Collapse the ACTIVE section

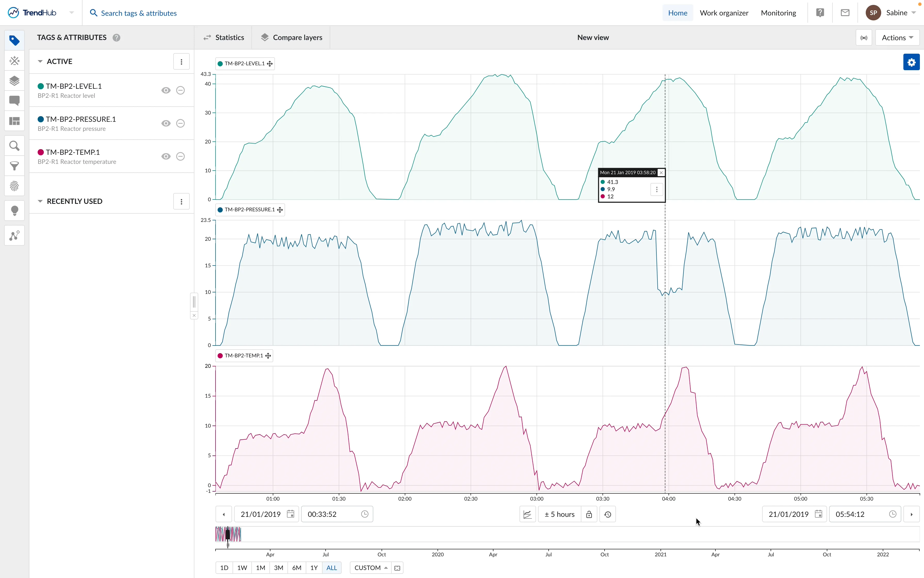40,61
